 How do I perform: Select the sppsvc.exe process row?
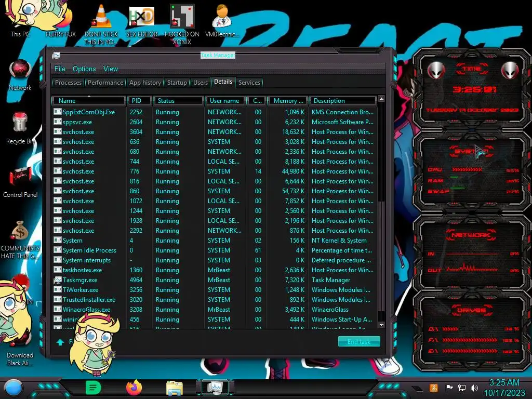(215, 122)
